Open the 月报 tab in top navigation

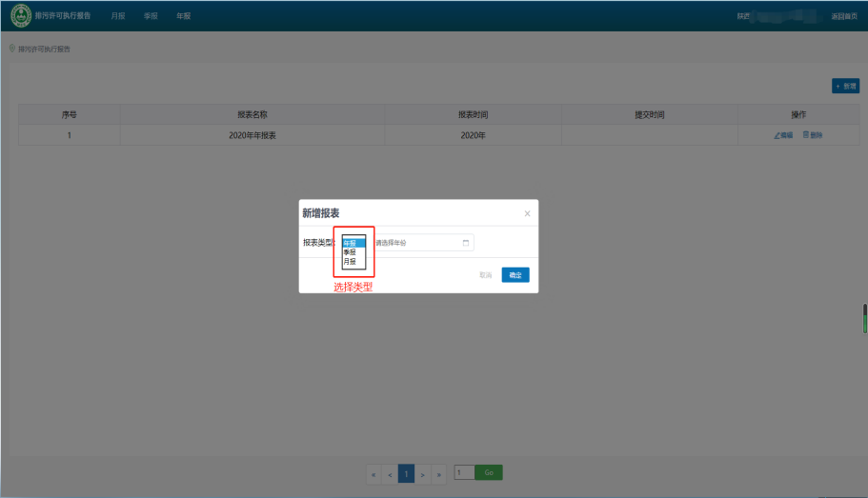(x=118, y=16)
